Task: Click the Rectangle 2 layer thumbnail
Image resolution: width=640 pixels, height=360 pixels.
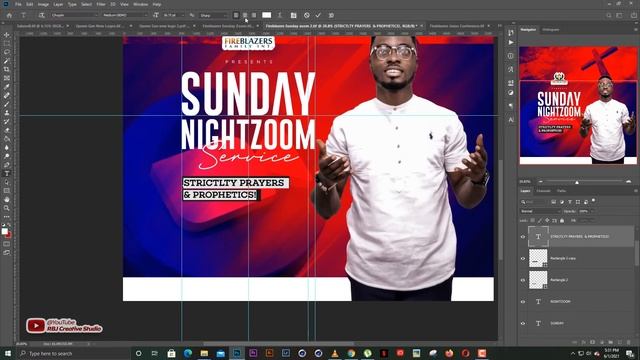Action: point(538,280)
